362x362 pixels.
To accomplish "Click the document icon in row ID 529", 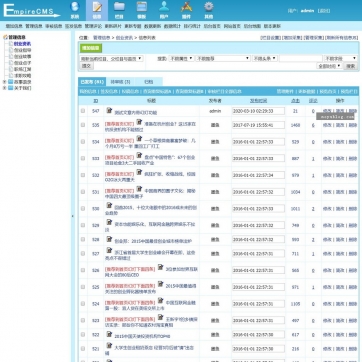I will [109, 222].
